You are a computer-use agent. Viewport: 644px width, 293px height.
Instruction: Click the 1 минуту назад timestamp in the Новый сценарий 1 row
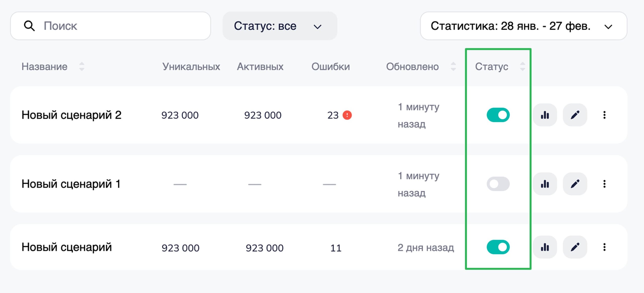419,184
